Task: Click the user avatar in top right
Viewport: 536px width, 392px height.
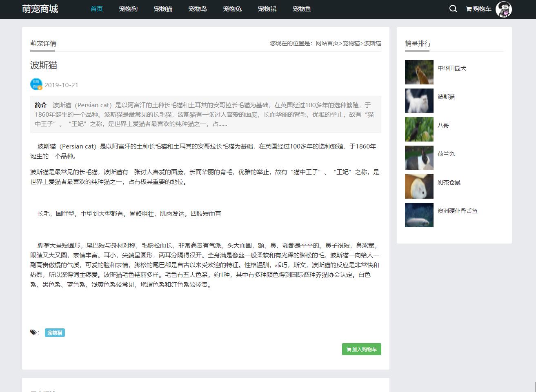Action: [x=504, y=9]
